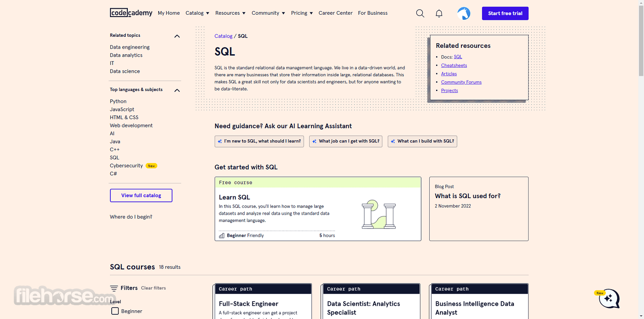Screen dimensions: 644x319
Task: Click the page vertical scrollbar
Action: (641, 41)
